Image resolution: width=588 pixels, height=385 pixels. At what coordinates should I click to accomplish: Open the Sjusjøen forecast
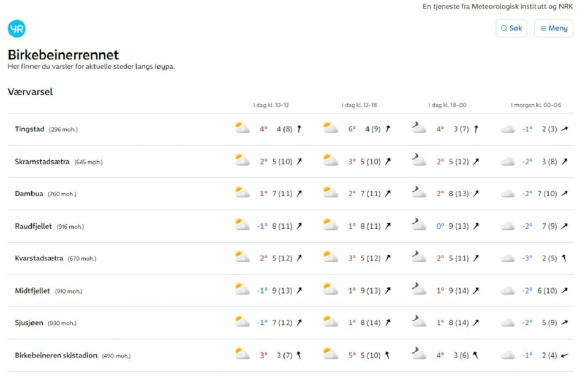pos(29,322)
